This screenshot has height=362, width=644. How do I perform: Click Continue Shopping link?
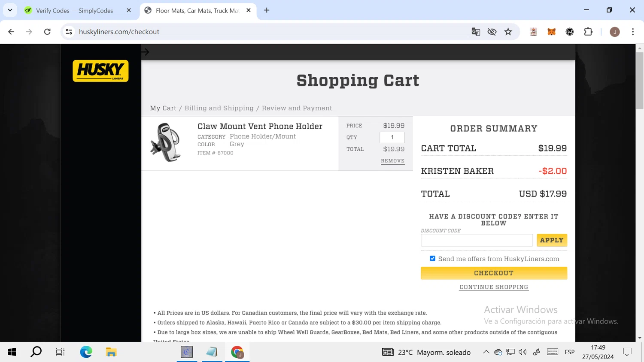[494, 287]
